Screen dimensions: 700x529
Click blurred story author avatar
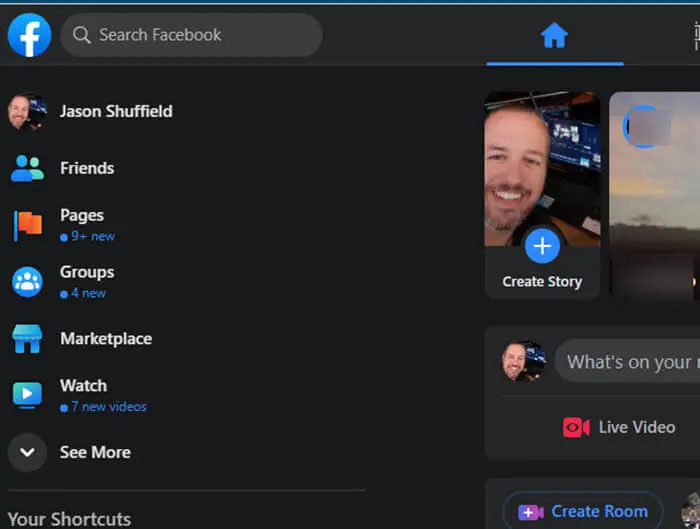tap(647, 127)
